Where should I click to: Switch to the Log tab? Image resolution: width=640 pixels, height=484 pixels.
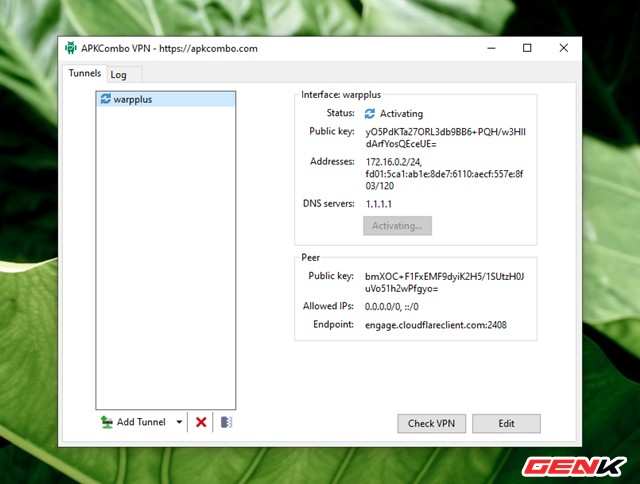pyautogui.click(x=119, y=75)
